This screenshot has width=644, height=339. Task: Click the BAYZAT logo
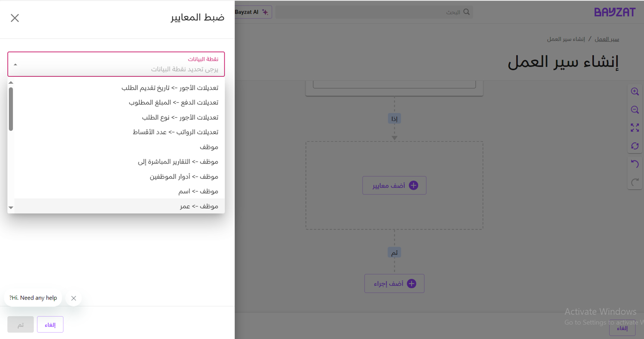click(614, 12)
